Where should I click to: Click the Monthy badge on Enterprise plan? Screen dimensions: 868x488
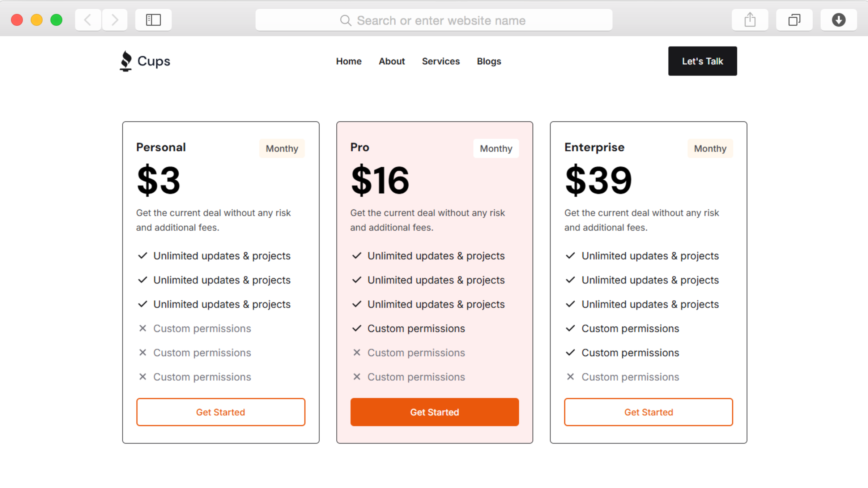pos(710,149)
